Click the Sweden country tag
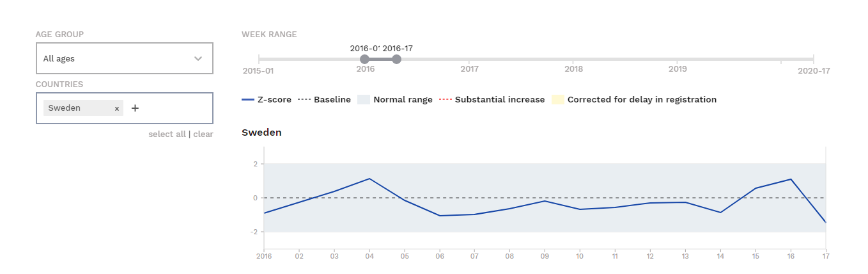Image resolution: width=868 pixels, height=274 pixels. (65, 108)
